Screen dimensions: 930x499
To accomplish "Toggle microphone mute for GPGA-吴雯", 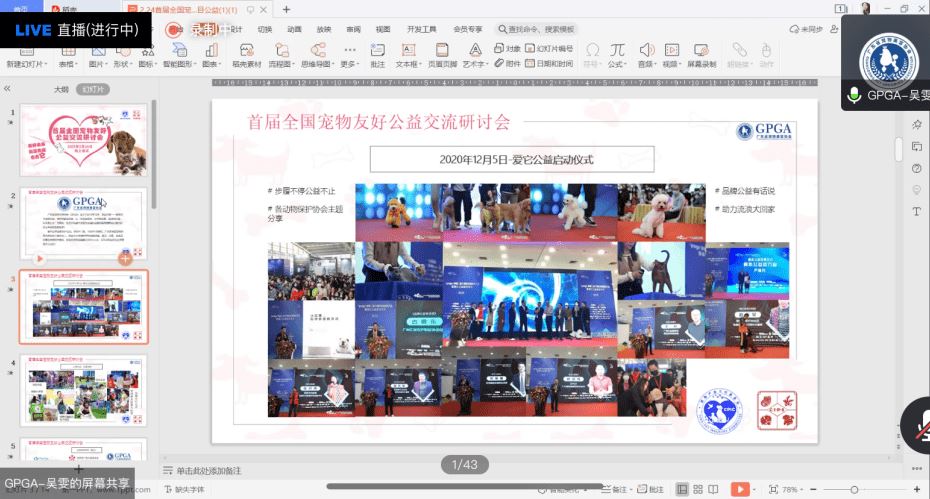I will coord(854,95).
